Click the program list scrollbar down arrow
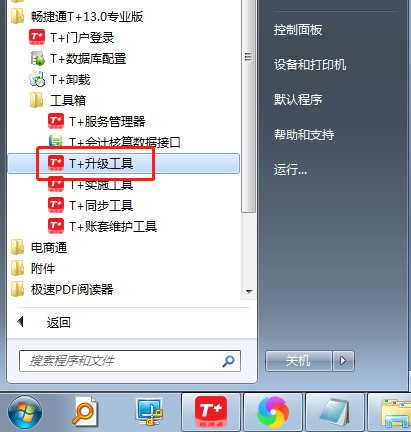 point(249,291)
